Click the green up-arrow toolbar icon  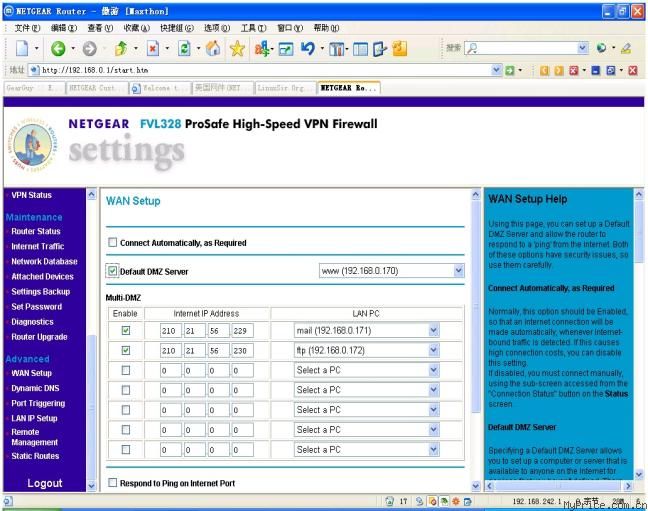(x=121, y=49)
